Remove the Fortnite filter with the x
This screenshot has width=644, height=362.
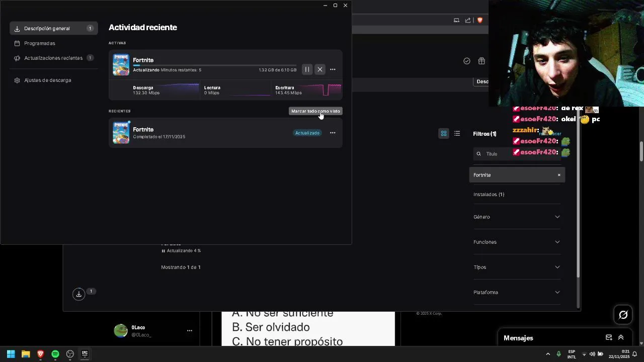pos(558,175)
